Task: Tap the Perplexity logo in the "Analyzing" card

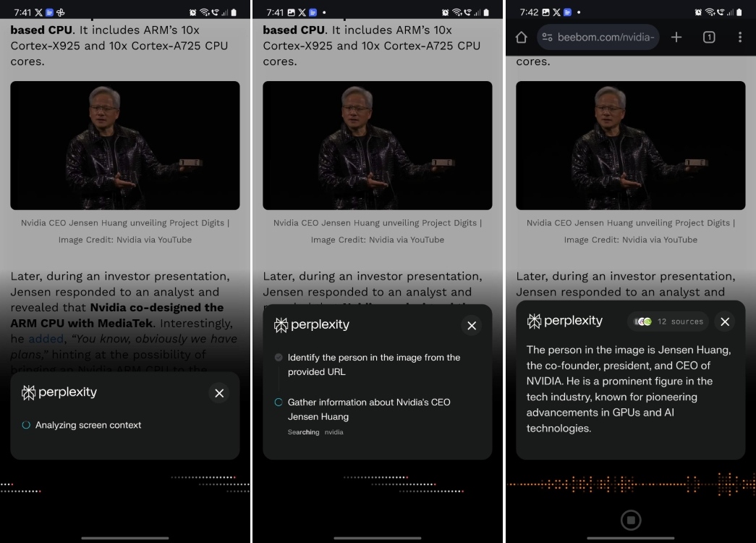Action: [x=59, y=392]
